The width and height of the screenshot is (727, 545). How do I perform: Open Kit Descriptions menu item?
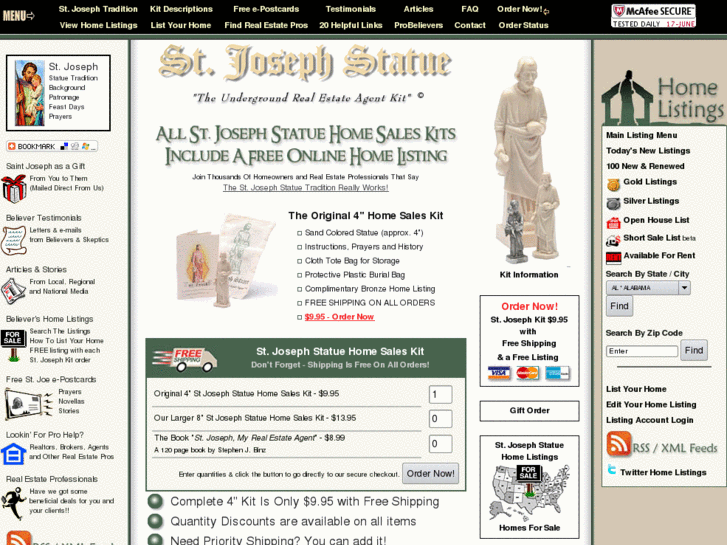point(181,9)
